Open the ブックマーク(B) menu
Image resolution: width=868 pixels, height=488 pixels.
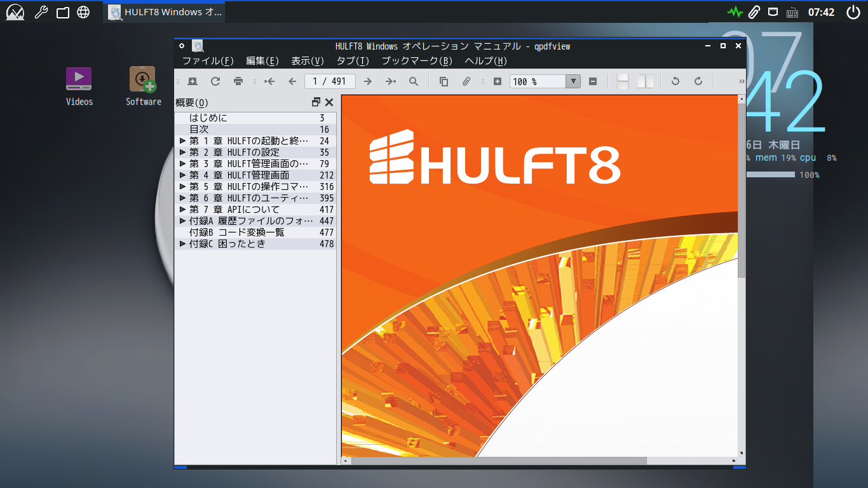tap(416, 61)
